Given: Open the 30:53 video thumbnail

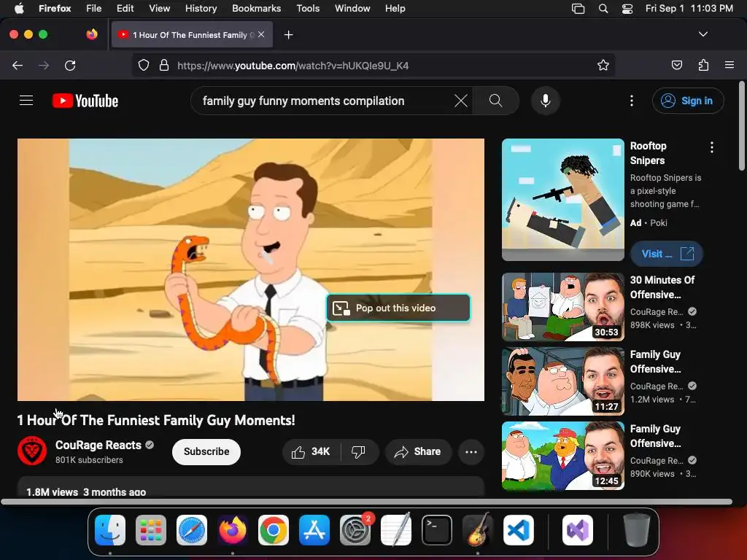Looking at the screenshot, I should coord(563,307).
